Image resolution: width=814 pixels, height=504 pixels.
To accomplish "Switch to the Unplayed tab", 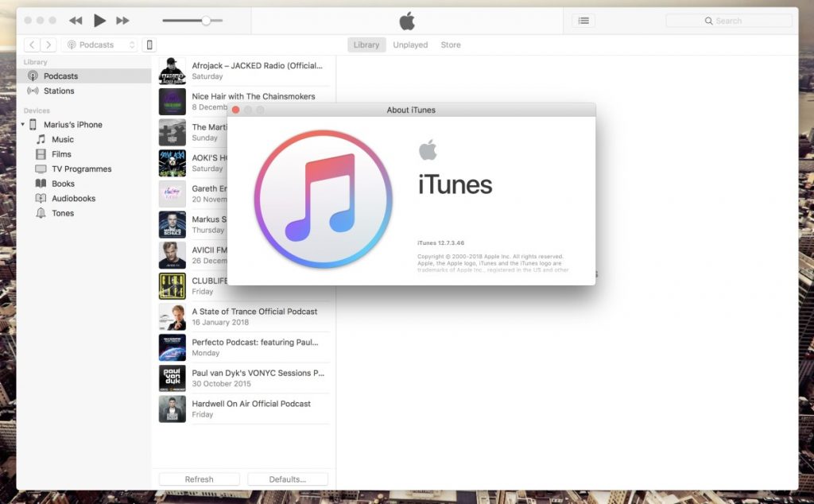I will [410, 45].
